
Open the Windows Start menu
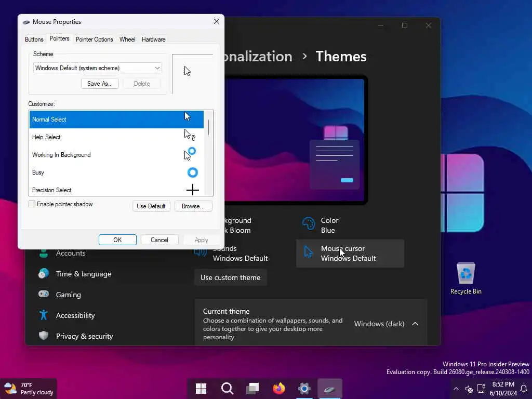(201, 389)
